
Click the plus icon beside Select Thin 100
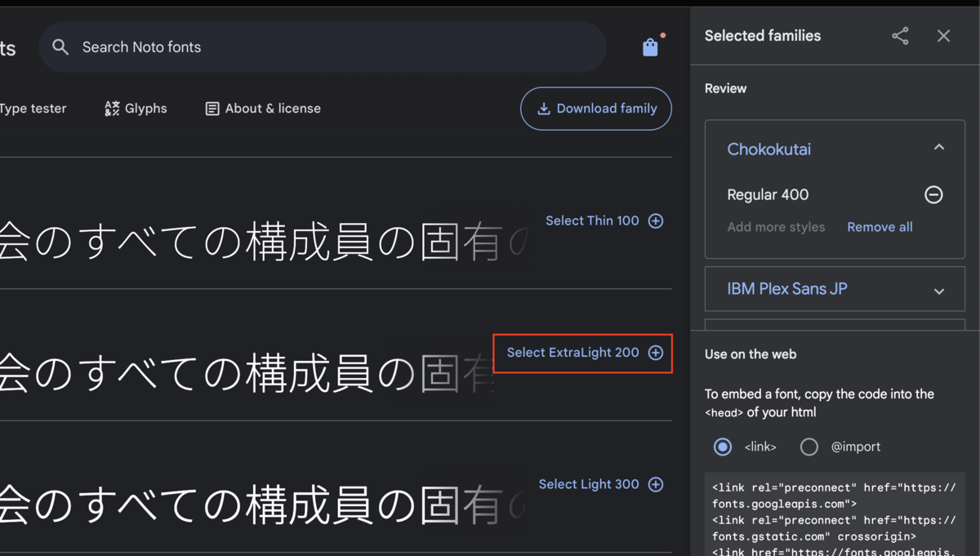pyautogui.click(x=656, y=220)
